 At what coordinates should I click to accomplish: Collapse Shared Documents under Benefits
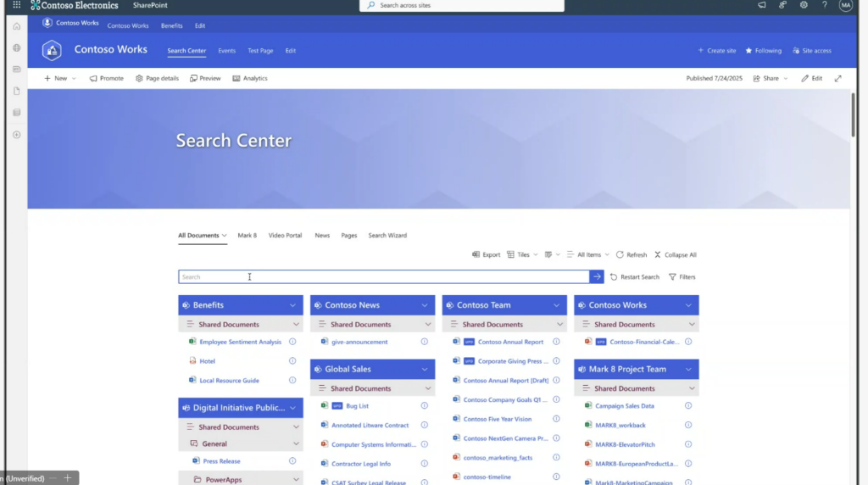click(x=296, y=325)
